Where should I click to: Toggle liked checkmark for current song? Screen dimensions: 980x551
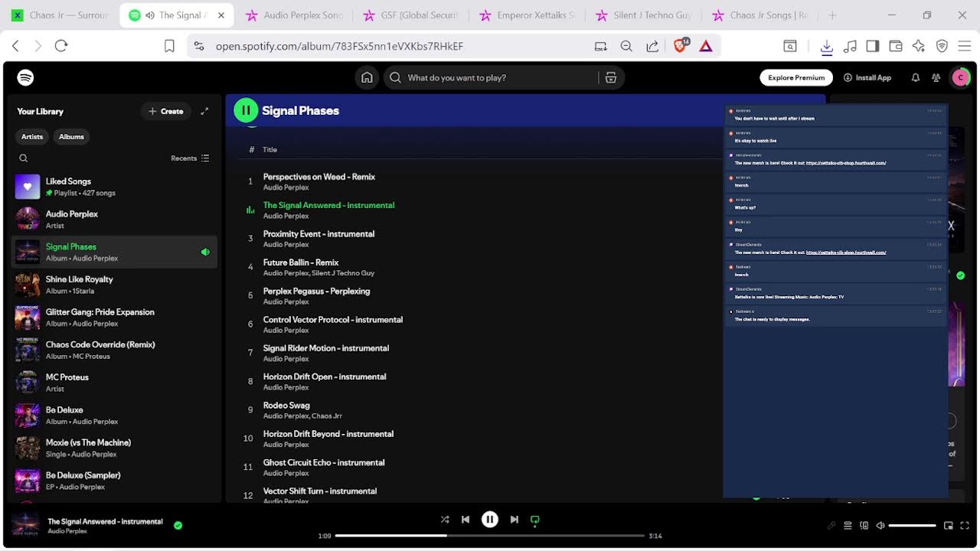(178, 525)
